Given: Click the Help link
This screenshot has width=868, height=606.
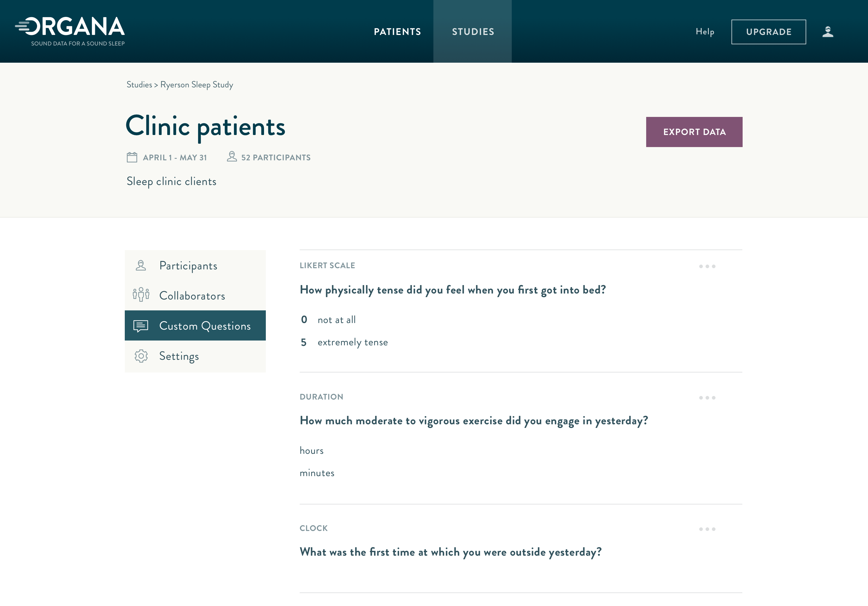Looking at the screenshot, I should point(705,31).
